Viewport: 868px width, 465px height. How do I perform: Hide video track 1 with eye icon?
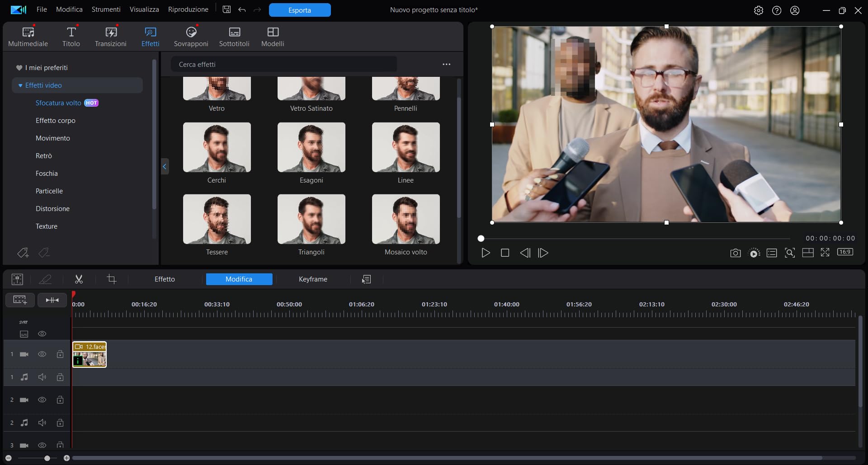42,354
